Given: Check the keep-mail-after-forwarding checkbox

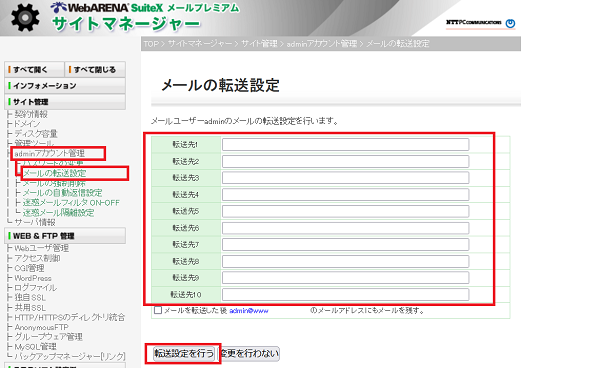Looking at the screenshot, I should pos(158,310).
